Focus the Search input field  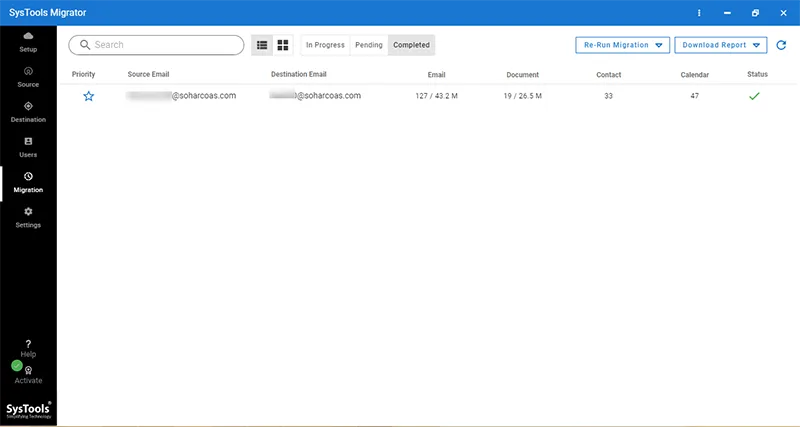pos(156,45)
